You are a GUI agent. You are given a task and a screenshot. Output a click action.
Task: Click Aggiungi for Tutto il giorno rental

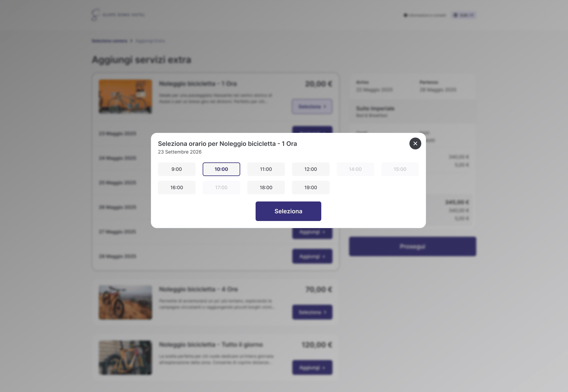(312, 367)
